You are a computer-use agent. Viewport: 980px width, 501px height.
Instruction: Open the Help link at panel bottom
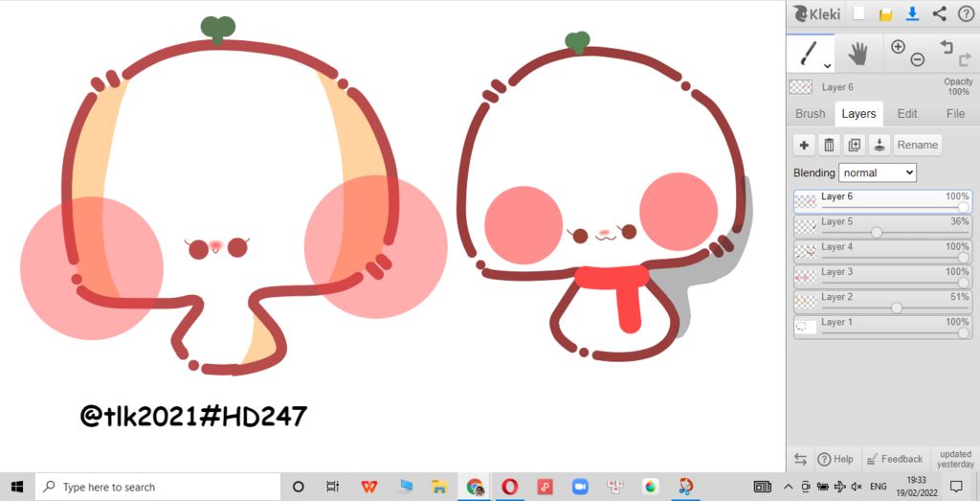click(x=835, y=459)
